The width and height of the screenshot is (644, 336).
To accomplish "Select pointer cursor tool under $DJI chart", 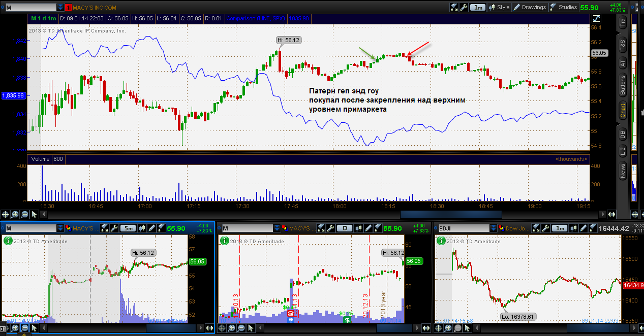I will 467,328.
